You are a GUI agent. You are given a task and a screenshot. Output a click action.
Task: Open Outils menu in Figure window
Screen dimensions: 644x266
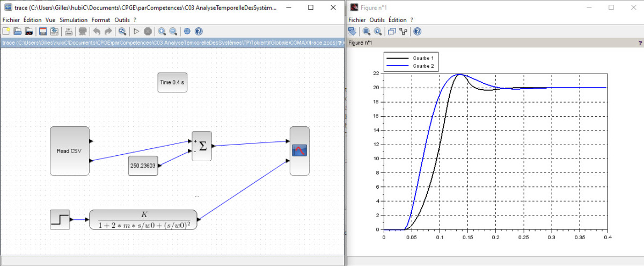coord(377,20)
